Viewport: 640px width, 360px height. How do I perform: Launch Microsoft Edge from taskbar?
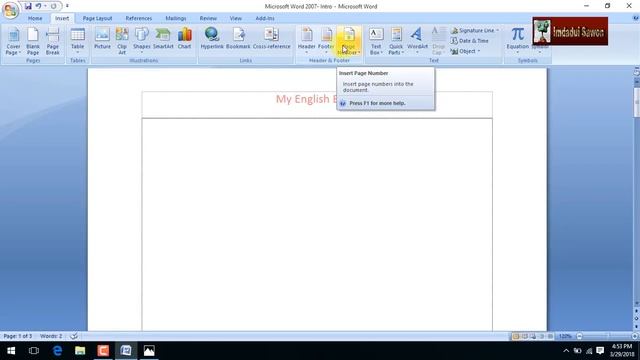click(x=57, y=351)
